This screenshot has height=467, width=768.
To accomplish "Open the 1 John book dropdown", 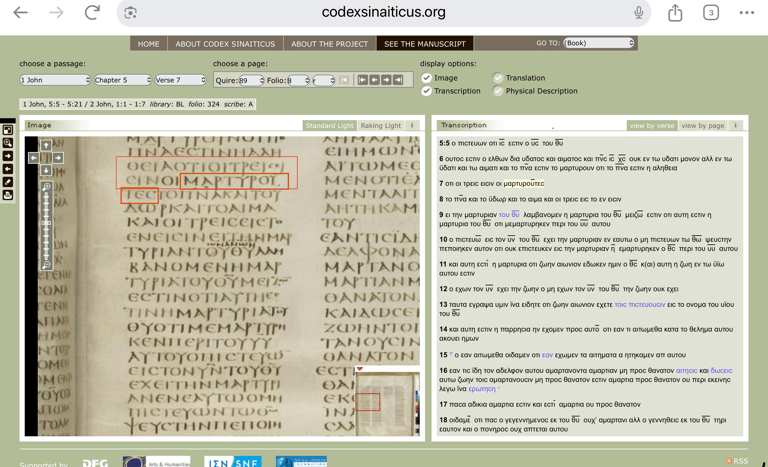I will 55,80.
